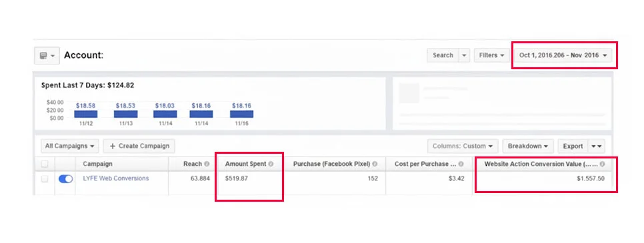Screen dimensions: 644x243
Task: Open the All Campaigns dropdown
Action: (70, 146)
